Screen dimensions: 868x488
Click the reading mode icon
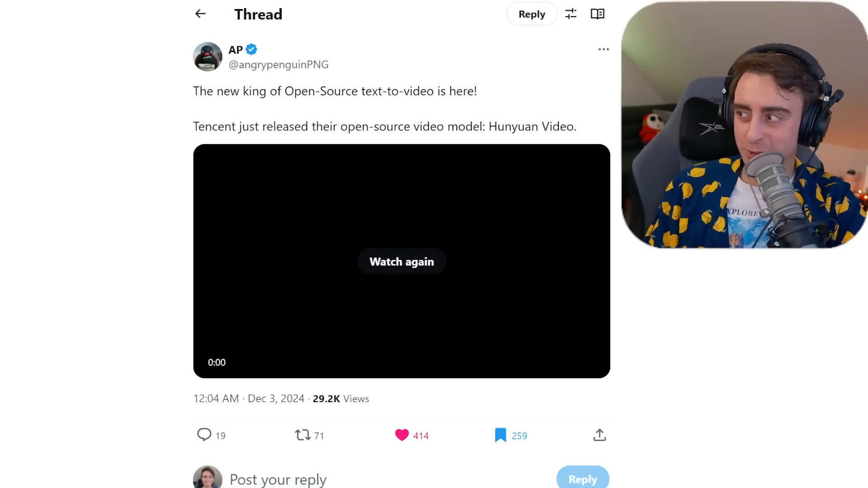click(597, 14)
